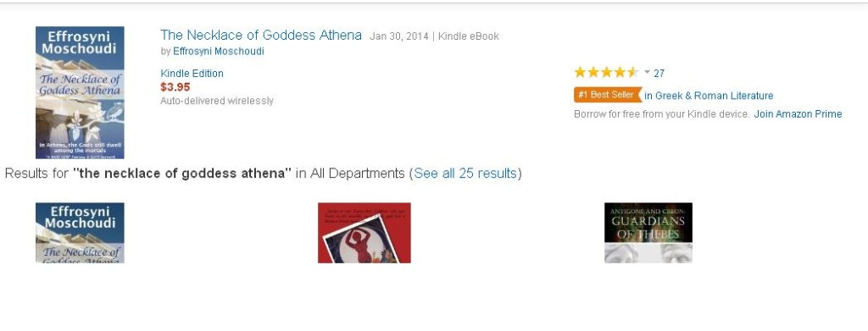
Task: Open the second Necklace of Goddess Athena thumbnail
Action: pos(80,233)
